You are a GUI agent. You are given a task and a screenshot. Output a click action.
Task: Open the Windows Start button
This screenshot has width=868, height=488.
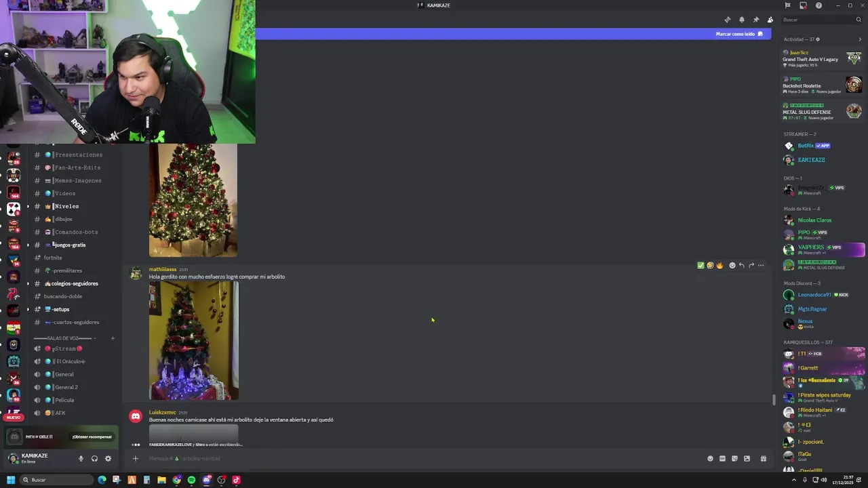tap(11, 480)
